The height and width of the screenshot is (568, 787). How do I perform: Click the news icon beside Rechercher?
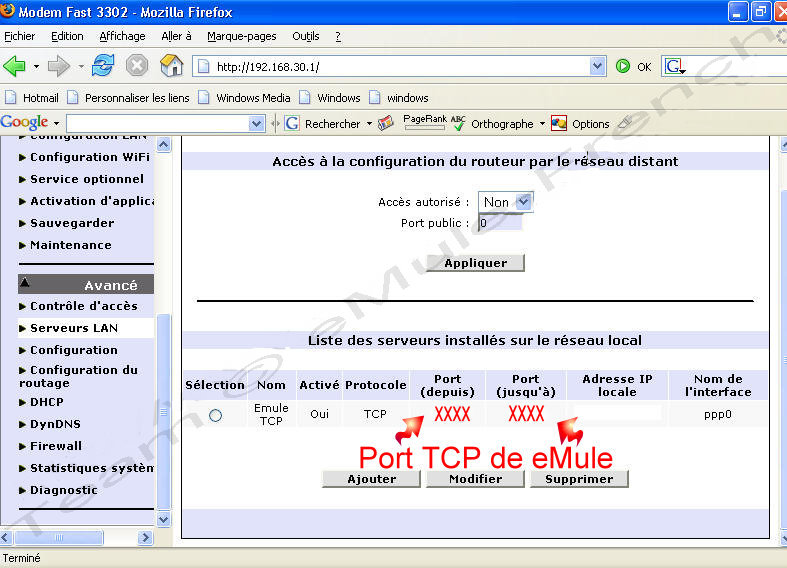click(x=385, y=123)
